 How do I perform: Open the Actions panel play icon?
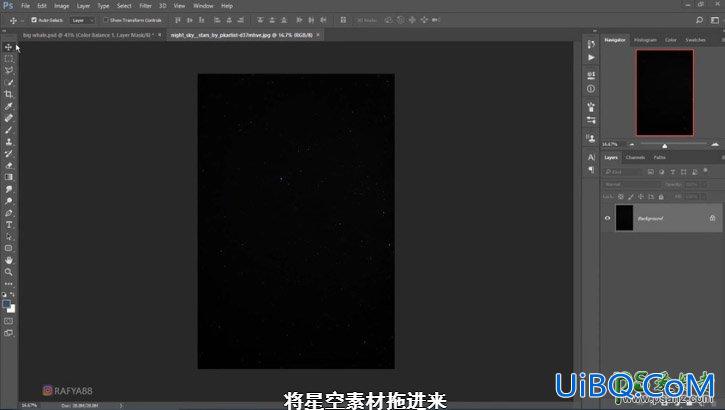591,57
